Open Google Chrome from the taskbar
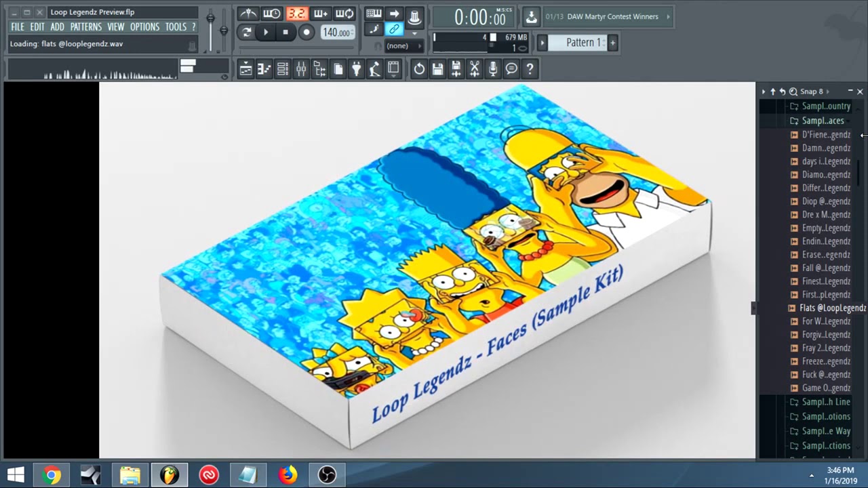The height and width of the screenshot is (488, 868). pos(51,475)
